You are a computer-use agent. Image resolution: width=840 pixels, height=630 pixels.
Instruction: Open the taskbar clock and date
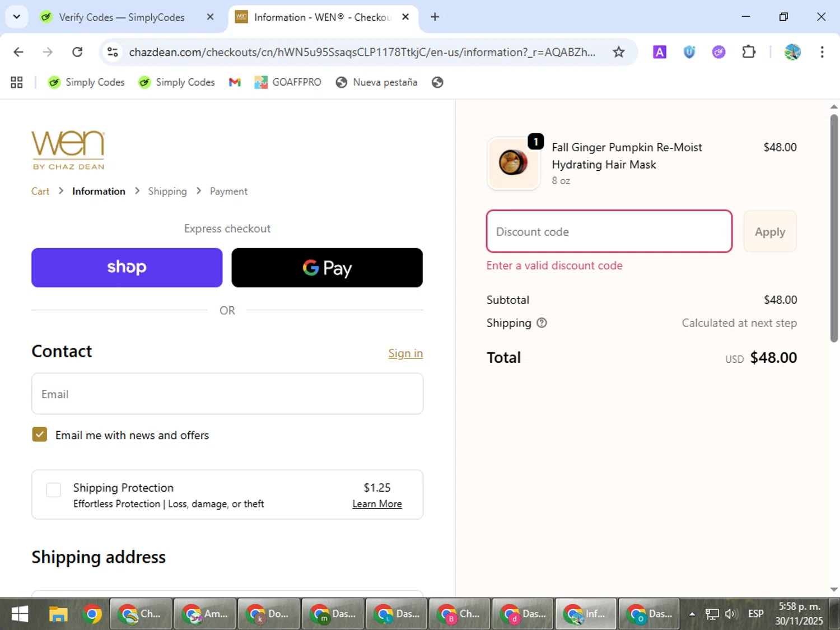tap(799, 614)
